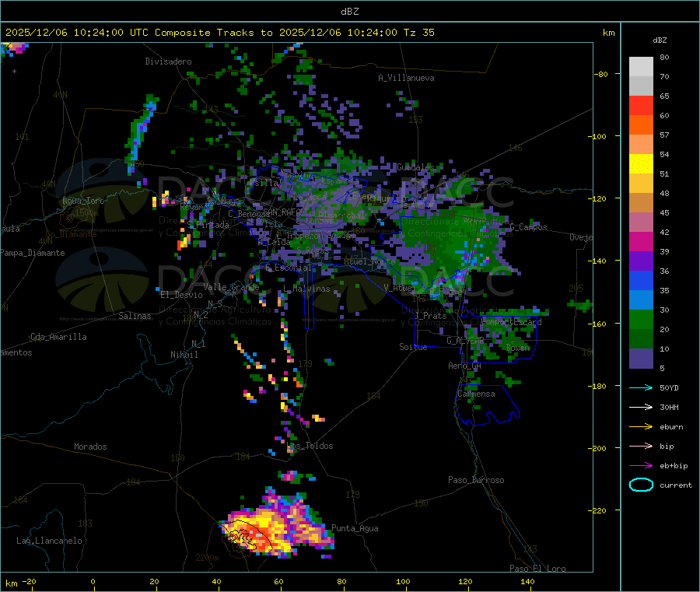Viewport: 700px width, 592px height.
Task: Click the E_Escorial map label
Action: click(x=289, y=268)
